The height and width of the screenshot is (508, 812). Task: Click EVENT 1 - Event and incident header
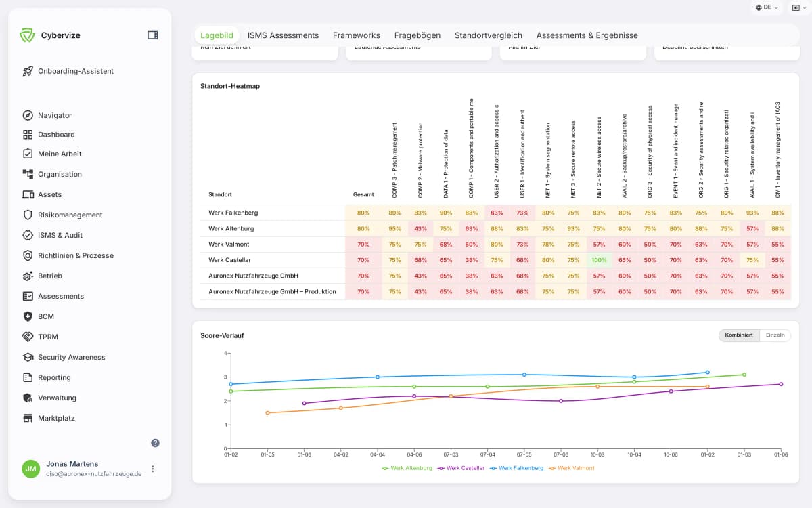point(675,151)
